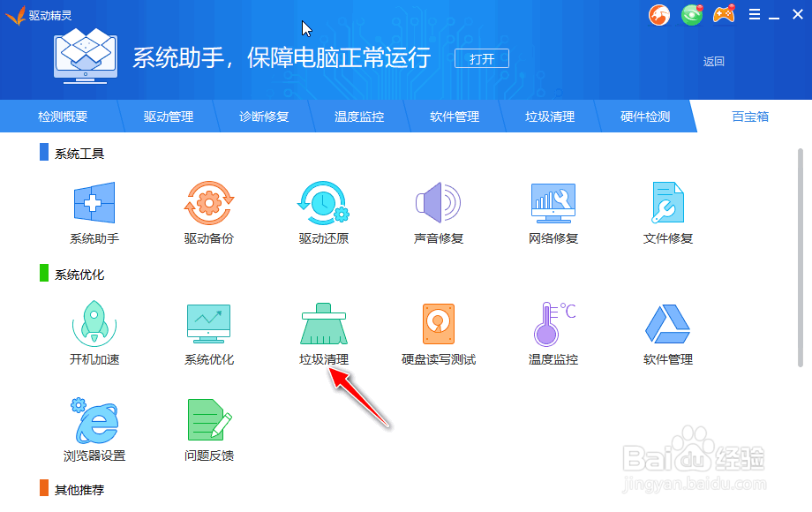Click the vertical scrollbar thumb
This screenshot has width=812, height=512.
[x=801, y=258]
